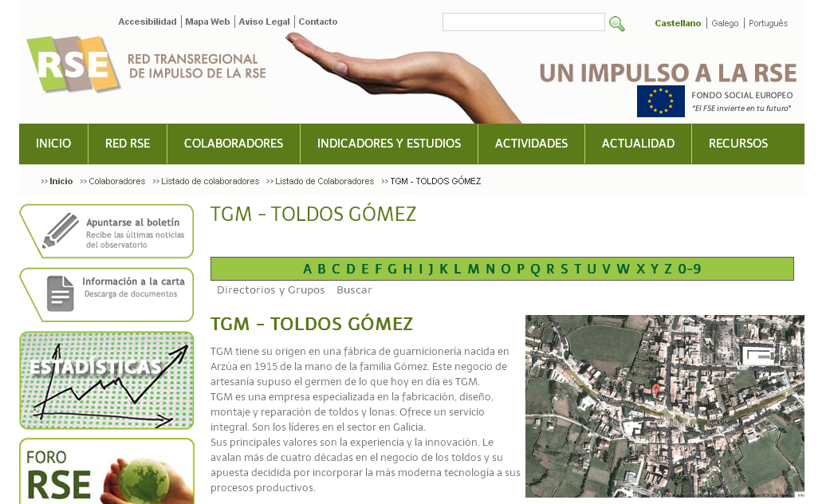
Task: Filter collaborators by letter W
Action: [x=624, y=270]
